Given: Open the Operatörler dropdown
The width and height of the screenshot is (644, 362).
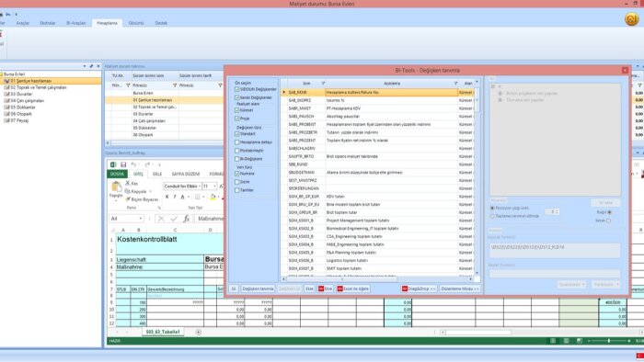Looking at the screenshot, I should pyautogui.click(x=571, y=284).
